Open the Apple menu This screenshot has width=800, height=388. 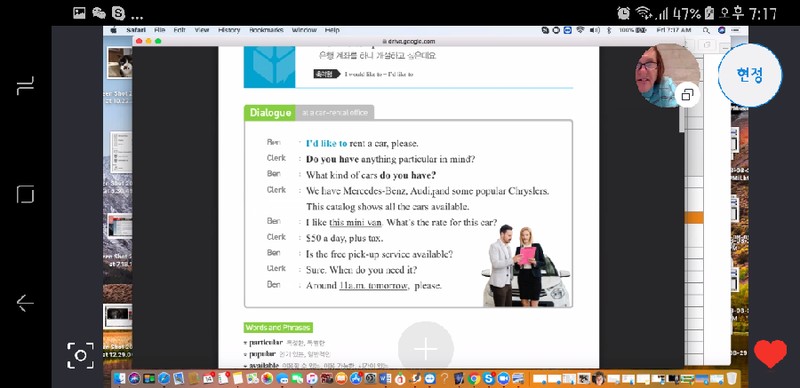[113, 30]
